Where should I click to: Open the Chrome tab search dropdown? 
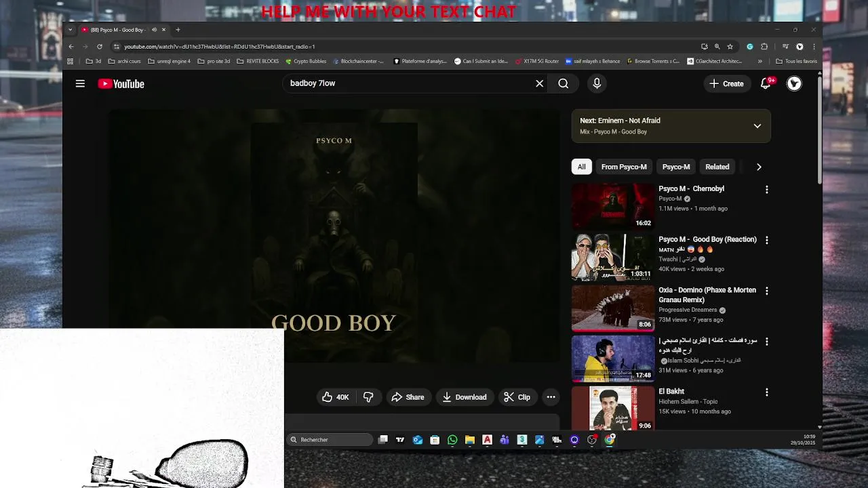70,30
